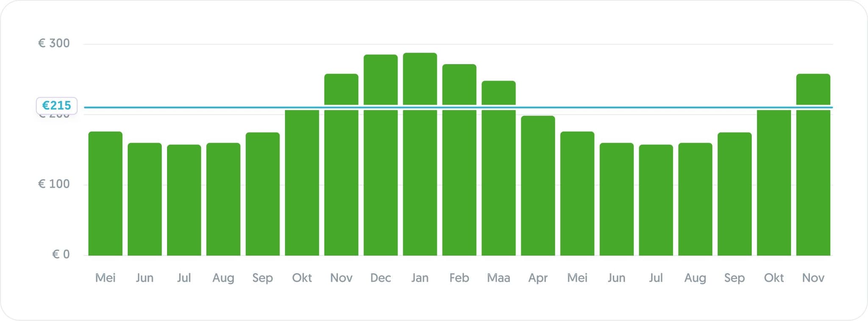The image size is (868, 321).
Task: Select the April bar
Action: pyautogui.click(x=538, y=186)
